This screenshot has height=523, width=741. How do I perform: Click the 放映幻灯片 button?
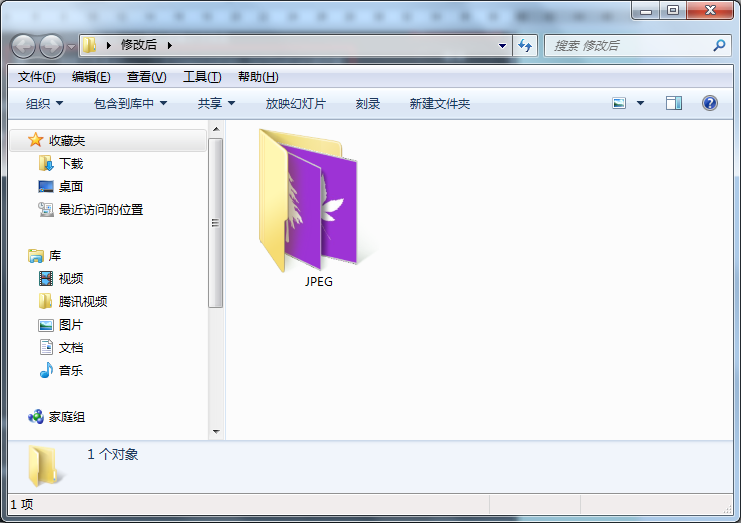tap(295, 103)
